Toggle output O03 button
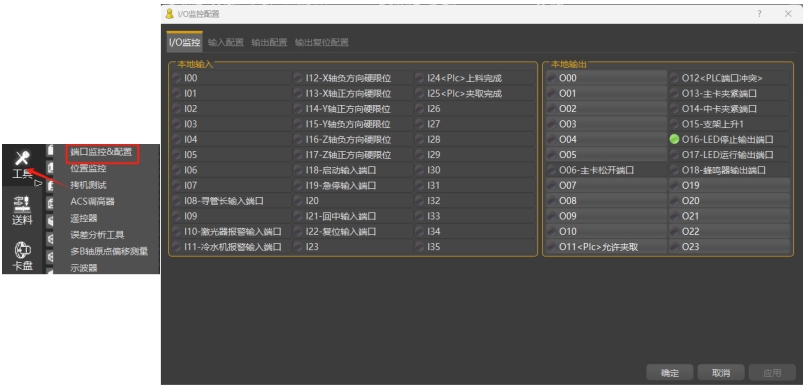The image size is (807, 389). coord(606,124)
